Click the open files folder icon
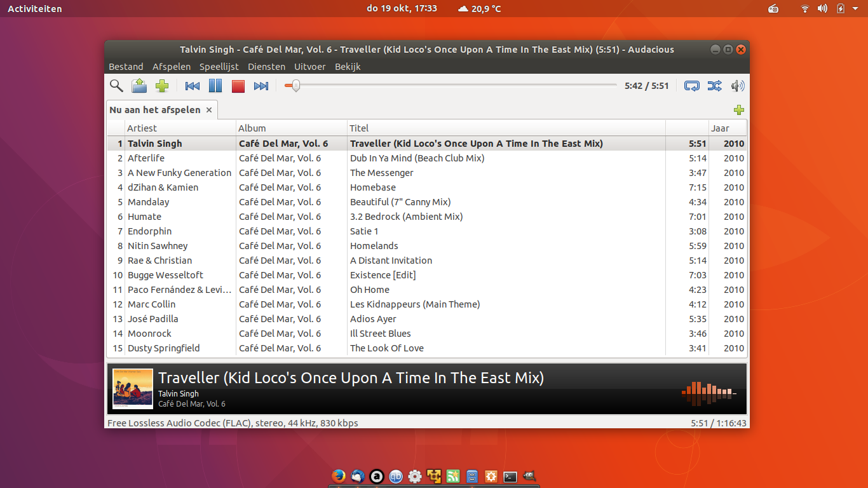This screenshot has width=868, height=488. click(139, 86)
